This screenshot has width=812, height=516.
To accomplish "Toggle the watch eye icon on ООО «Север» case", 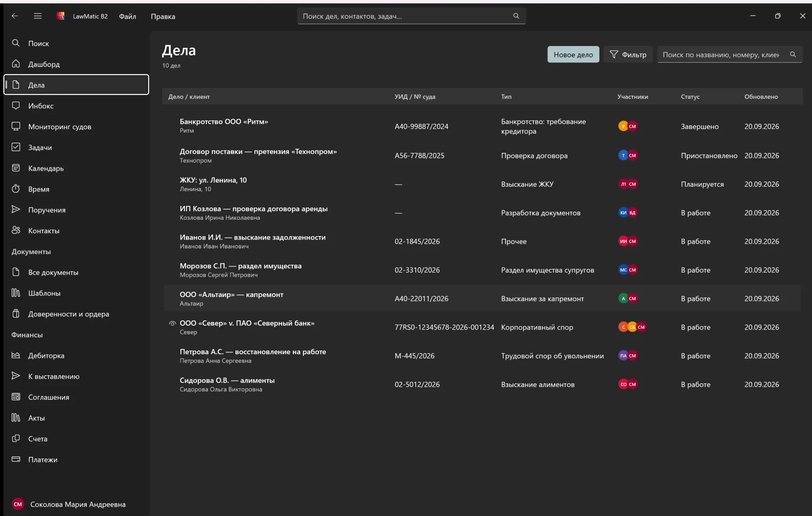I will 172,323.
